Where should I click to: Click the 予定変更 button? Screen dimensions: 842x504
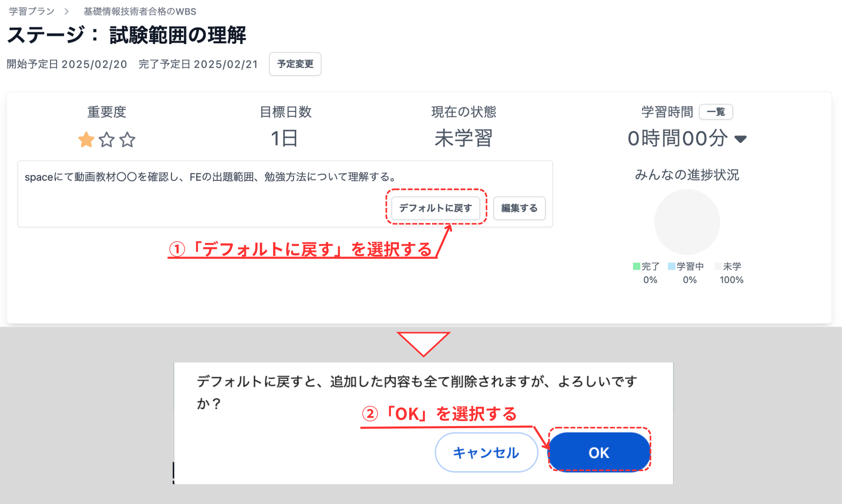[x=295, y=64]
